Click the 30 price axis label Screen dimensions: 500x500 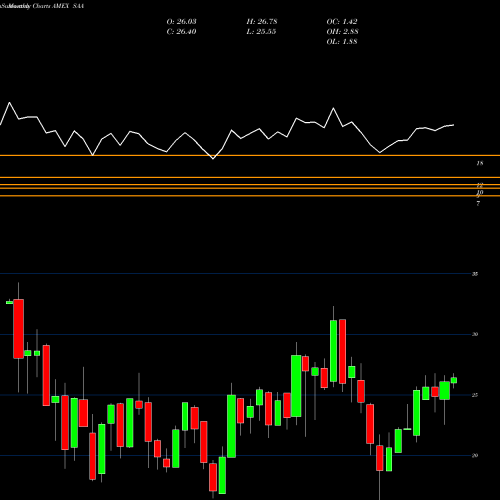(x=475, y=334)
